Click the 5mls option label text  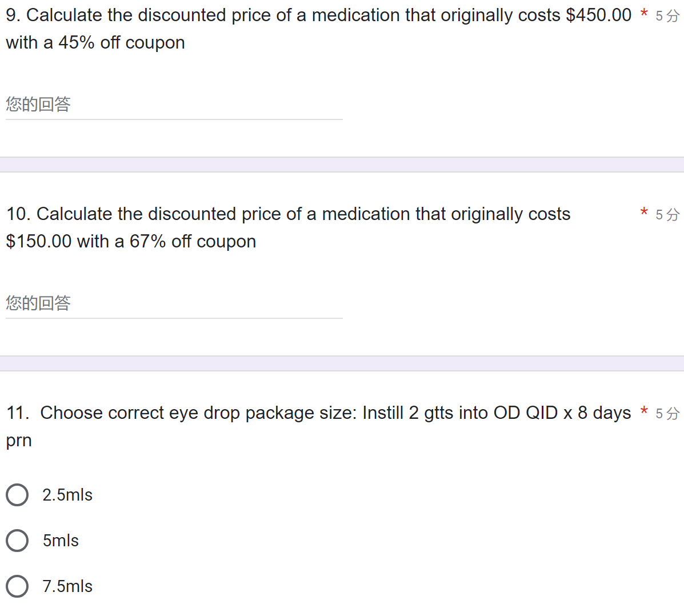61,541
